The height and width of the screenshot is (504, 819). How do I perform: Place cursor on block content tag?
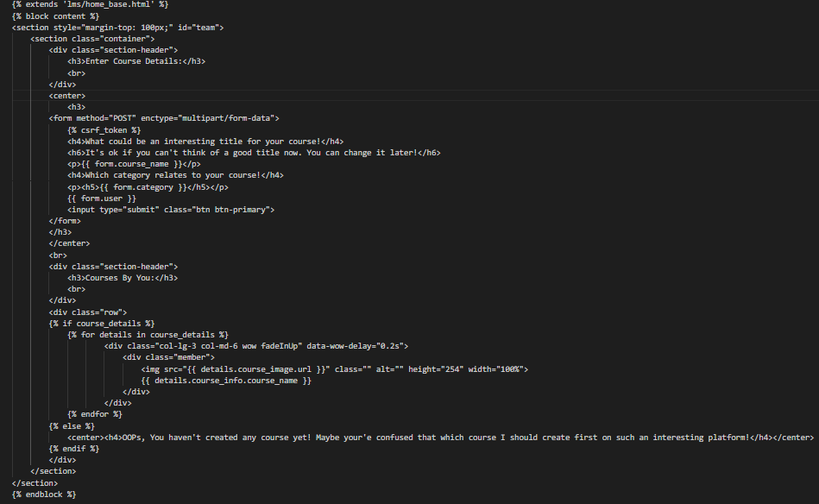[55, 16]
